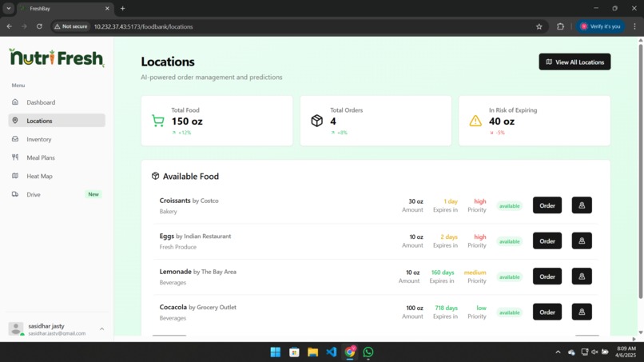Reload the page
The image size is (644, 362).
(39, 26)
